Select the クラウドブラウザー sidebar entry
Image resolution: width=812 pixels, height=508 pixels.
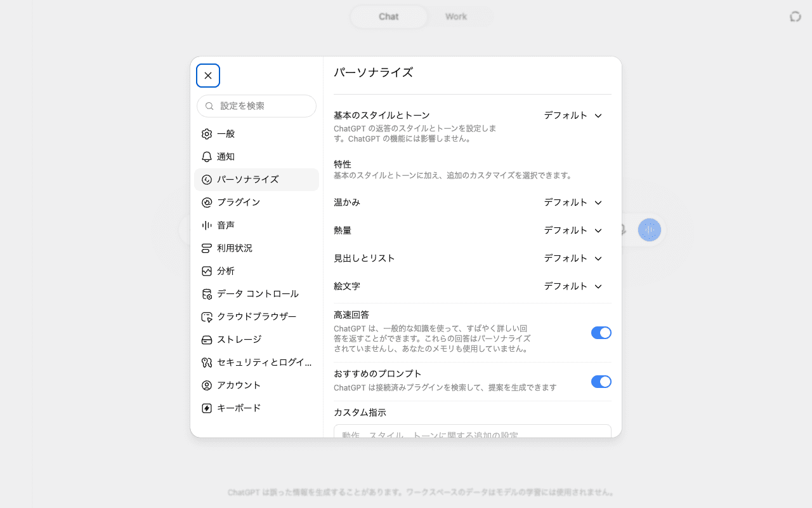pyautogui.click(x=256, y=317)
